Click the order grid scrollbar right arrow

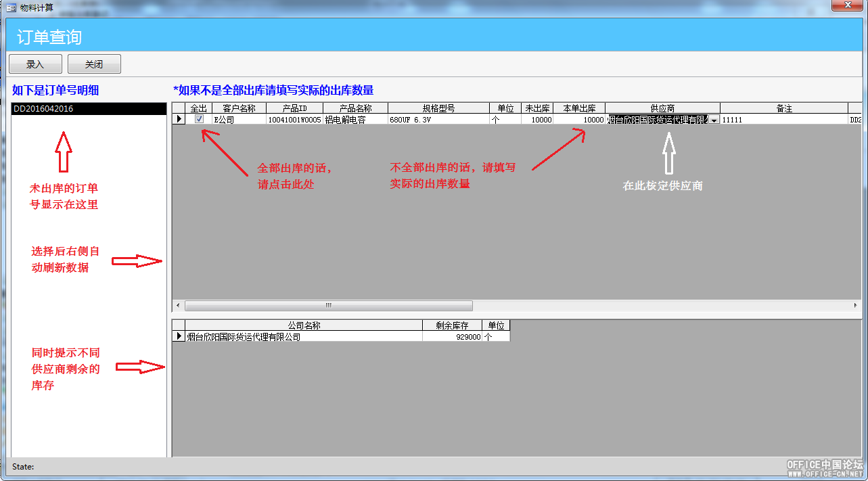[855, 306]
